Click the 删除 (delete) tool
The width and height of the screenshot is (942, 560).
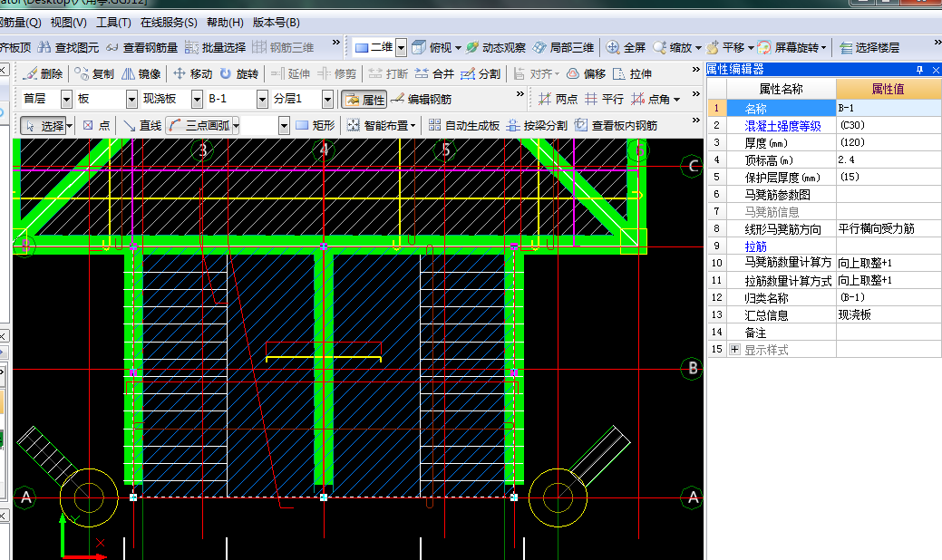(x=43, y=73)
